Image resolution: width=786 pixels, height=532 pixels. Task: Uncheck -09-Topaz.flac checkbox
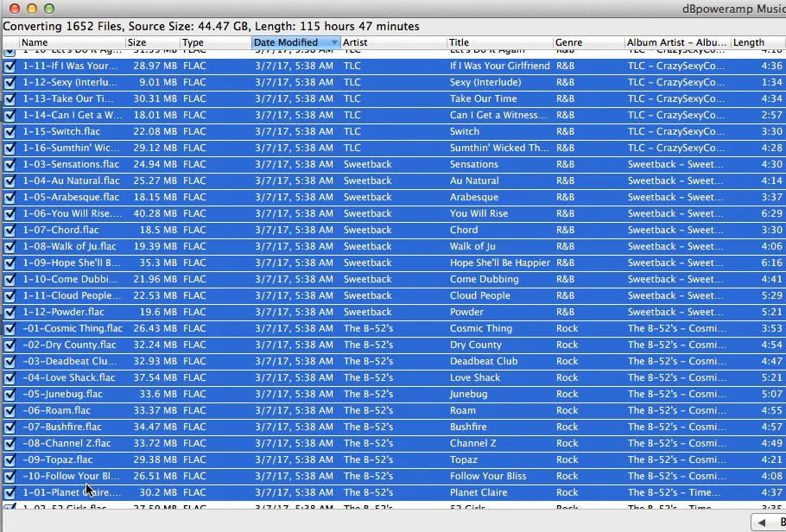coord(10,460)
